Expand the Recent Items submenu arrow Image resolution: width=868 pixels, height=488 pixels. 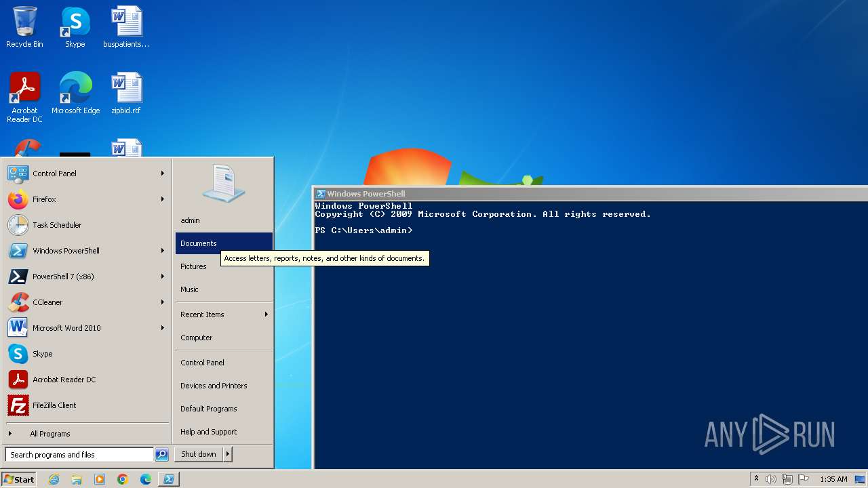(x=266, y=314)
